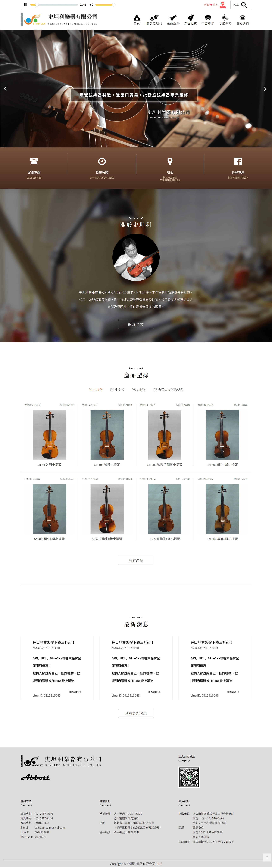Select the P.4 中提琴 tab
Image resolution: width=272 pixels, height=868 pixels.
(x=117, y=390)
